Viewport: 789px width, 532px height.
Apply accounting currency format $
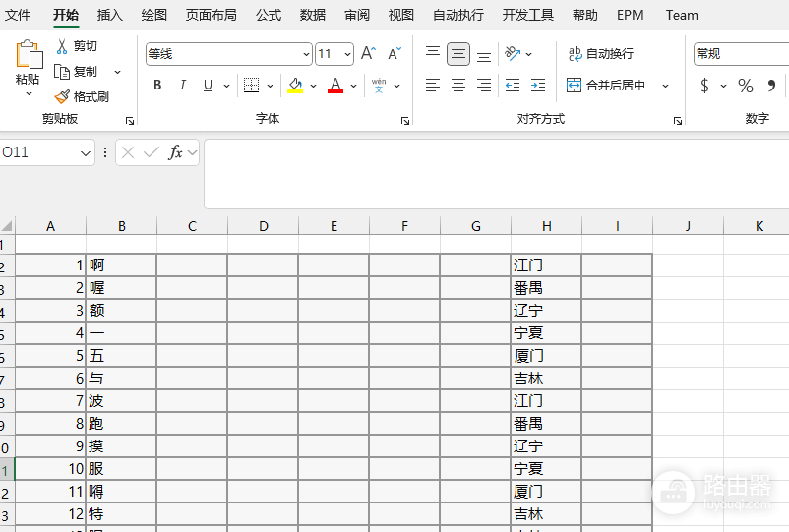pos(705,86)
